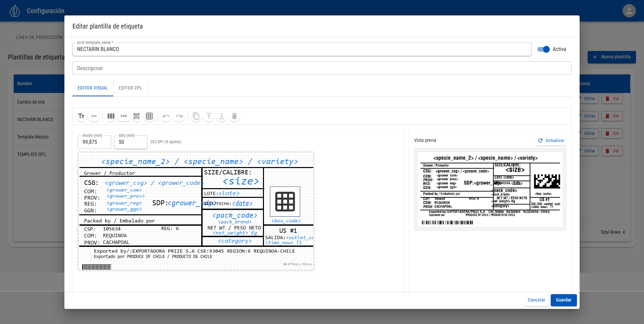Delete the NECTARIN BLANCO row

click(612, 116)
